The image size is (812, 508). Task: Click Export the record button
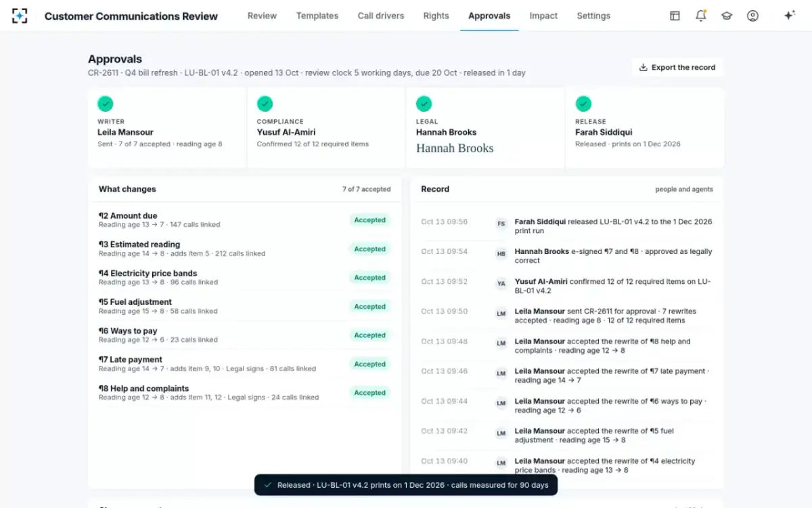click(677, 67)
